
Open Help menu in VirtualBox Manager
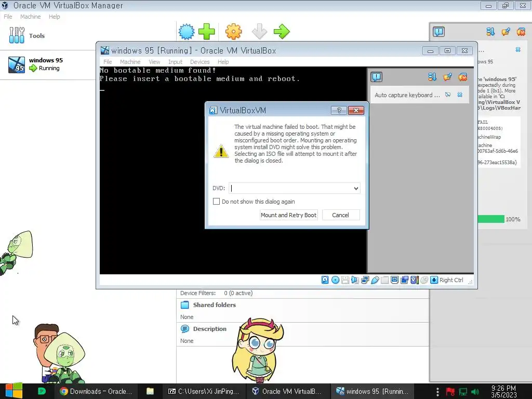(54, 17)
